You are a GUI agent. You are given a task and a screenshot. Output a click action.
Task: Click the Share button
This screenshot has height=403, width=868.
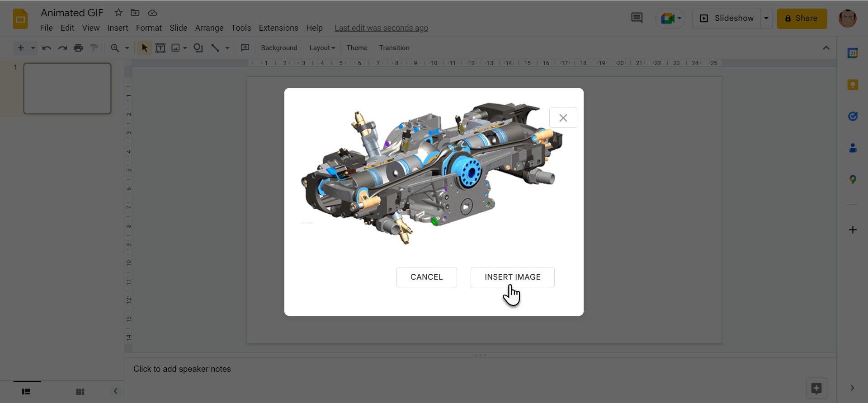(802, 19)
